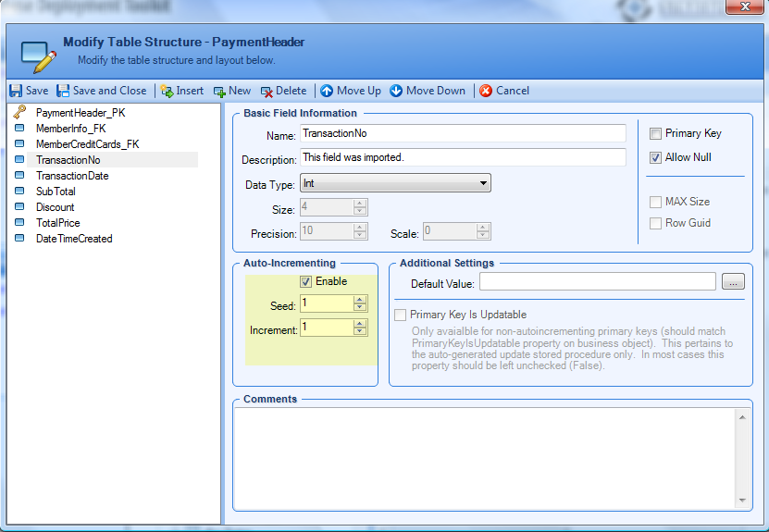The image size is (769, 532).
Task: Click the Save toolbar icon
Action: point(16,91)
